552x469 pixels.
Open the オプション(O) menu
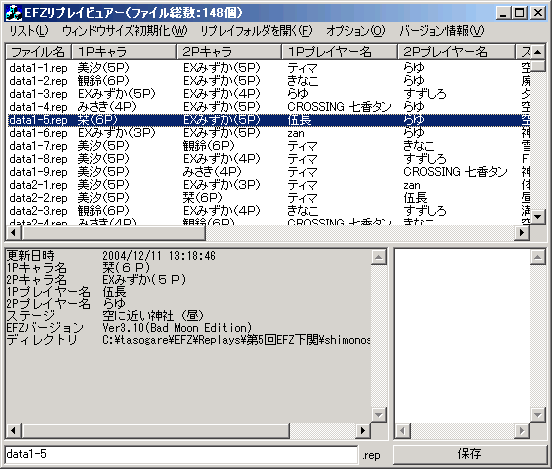(x=356, y=31)
